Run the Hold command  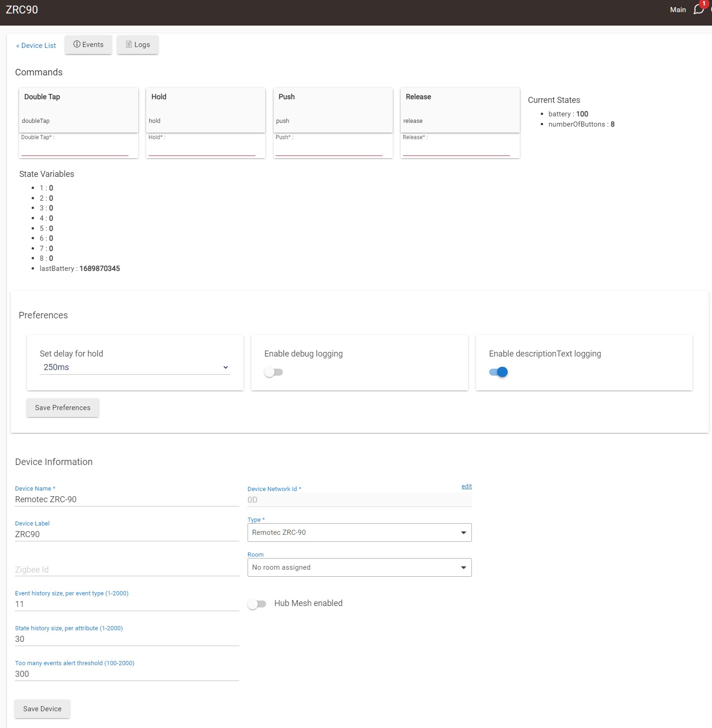tap(205, 110)
